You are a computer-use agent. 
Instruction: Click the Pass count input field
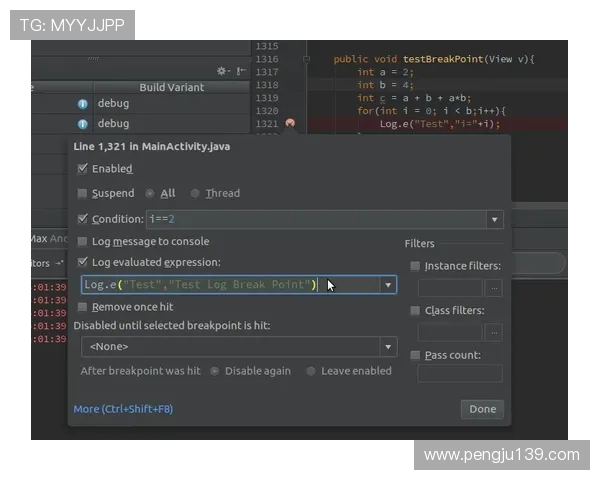[x=459, y=373]
